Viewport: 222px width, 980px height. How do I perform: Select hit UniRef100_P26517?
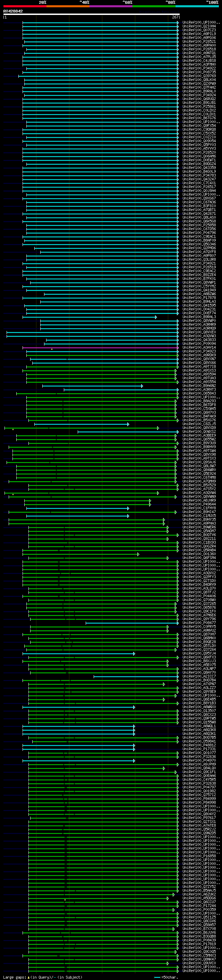click(x=199, y=187)
